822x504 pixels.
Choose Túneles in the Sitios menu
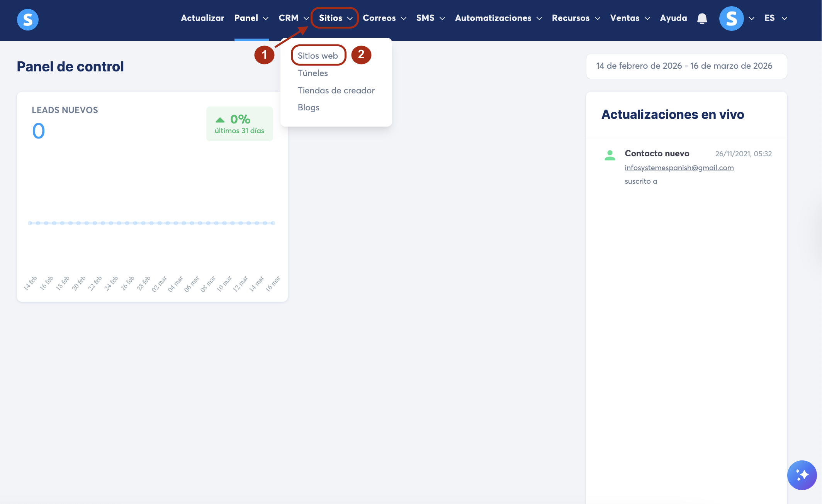click(312, 73)
